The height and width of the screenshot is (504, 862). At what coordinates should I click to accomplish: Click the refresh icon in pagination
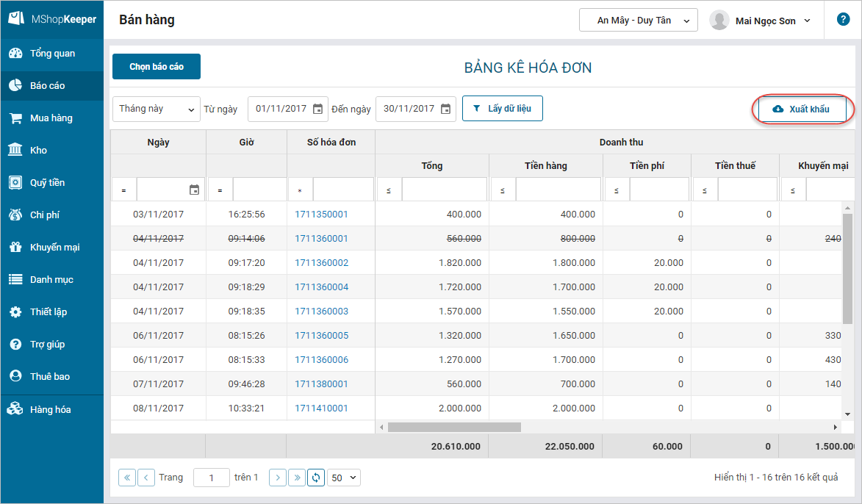coord(316,478)
